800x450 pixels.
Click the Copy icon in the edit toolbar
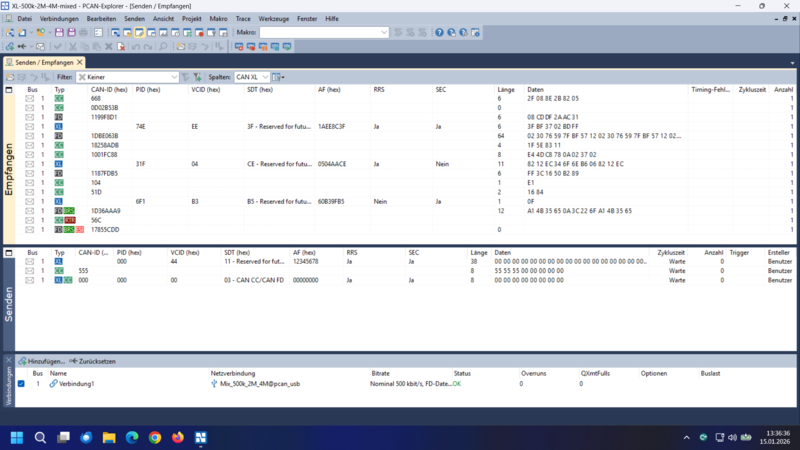[x=85, y=46]
